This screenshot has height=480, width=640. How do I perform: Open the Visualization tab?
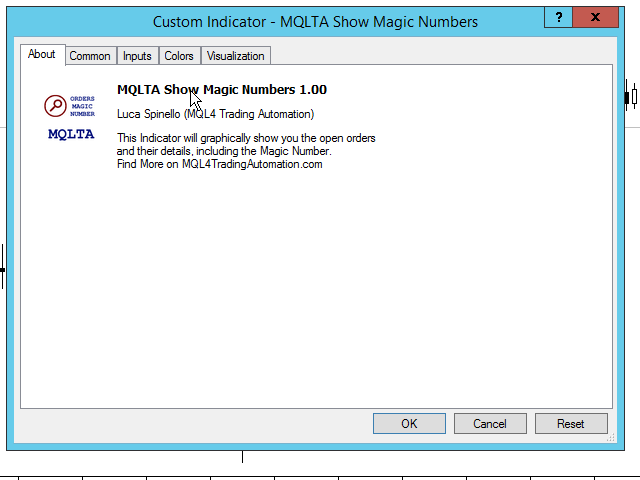(x=236, y=56)
